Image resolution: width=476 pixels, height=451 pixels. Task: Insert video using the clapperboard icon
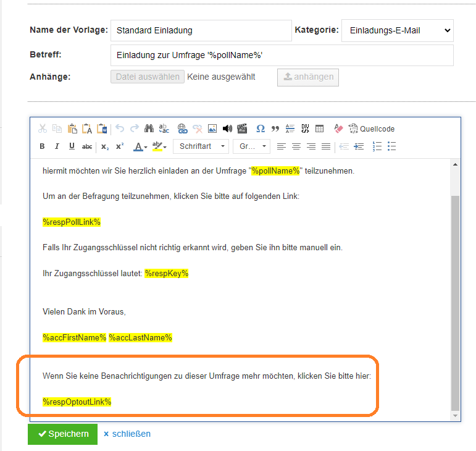tap(242, 129)
